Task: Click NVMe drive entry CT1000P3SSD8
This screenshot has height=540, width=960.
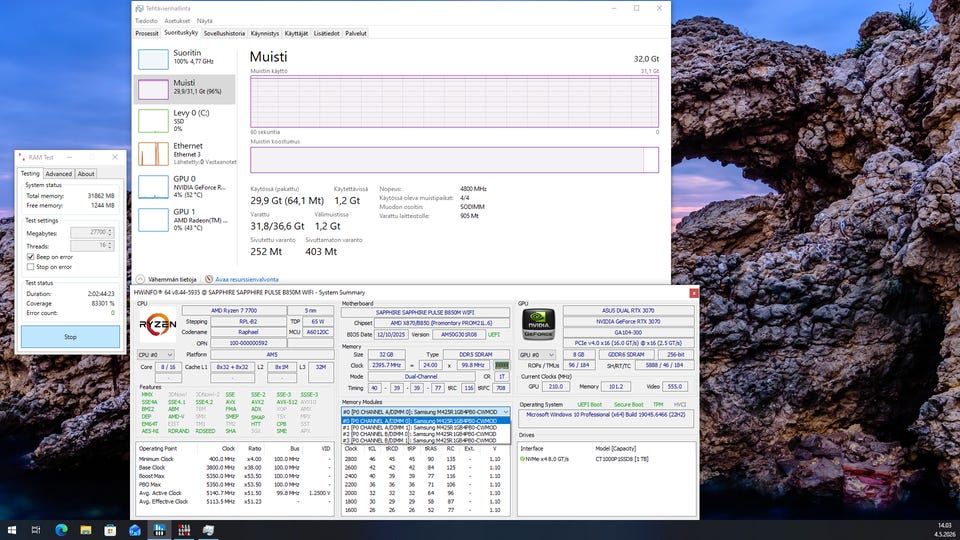Action: coord(607,459)
